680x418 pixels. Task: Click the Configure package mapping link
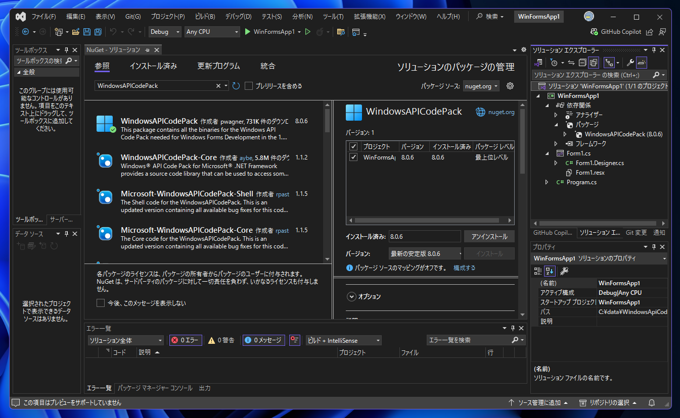coord(464,268)
